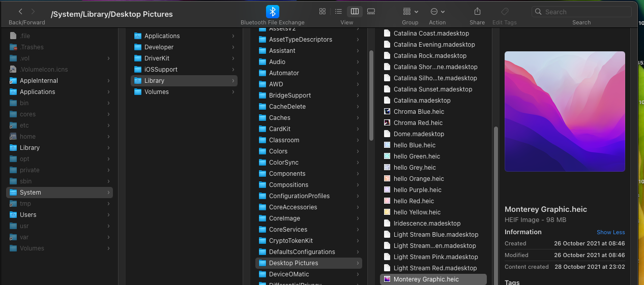Viewport: 644px width, 285px height.
Task: Expand the ConfigurationProfiles chevron
Action: [x=358, y=196]
